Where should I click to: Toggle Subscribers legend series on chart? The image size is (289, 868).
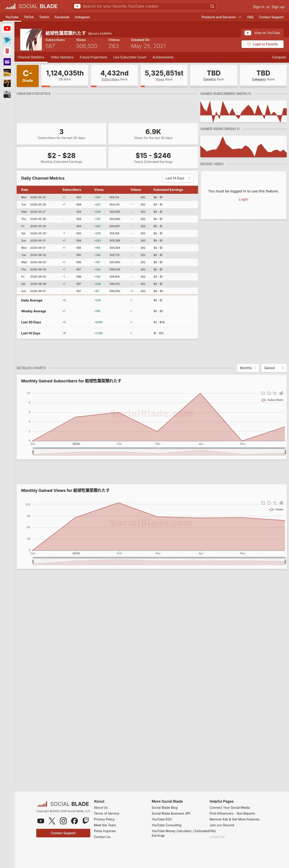[x=272, y=400]
